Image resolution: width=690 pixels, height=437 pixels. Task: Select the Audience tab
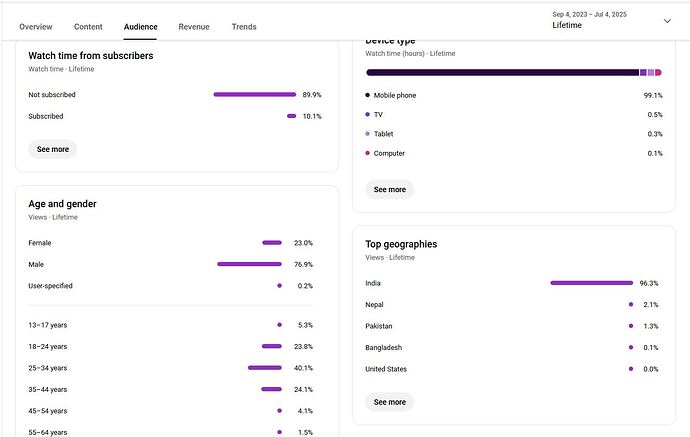click(x=140, y=27)
